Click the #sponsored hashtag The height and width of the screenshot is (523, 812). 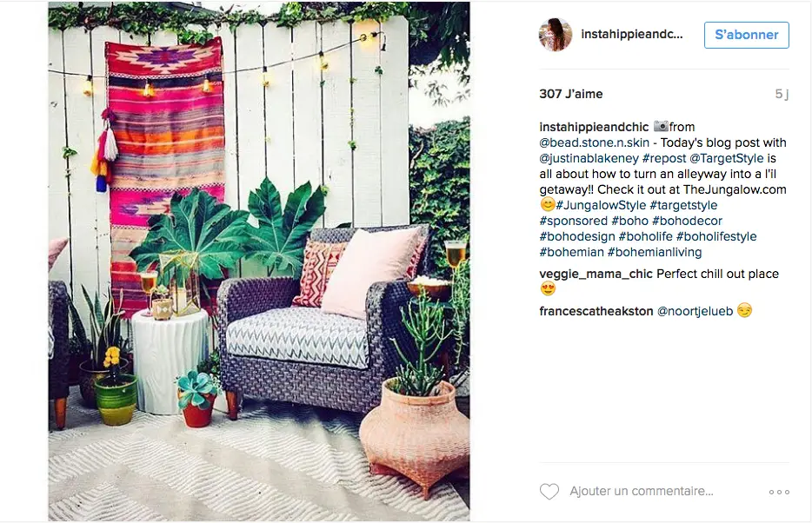tap(573, 221)
